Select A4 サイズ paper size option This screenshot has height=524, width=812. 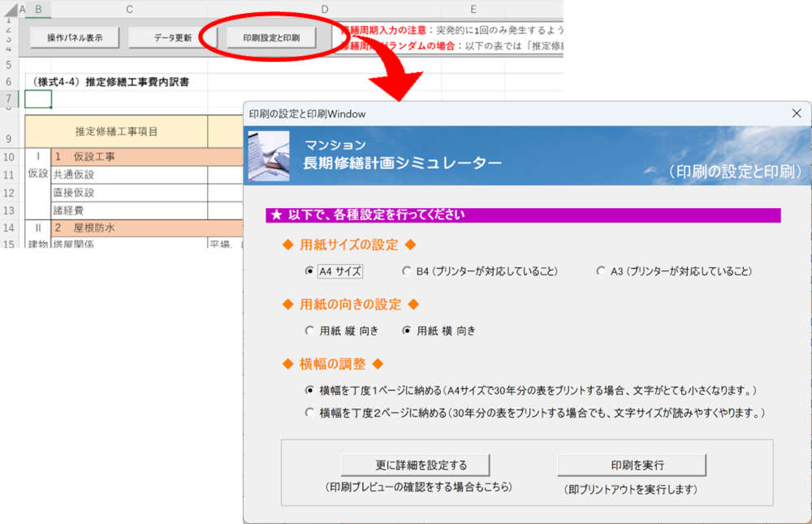[309, 271]
